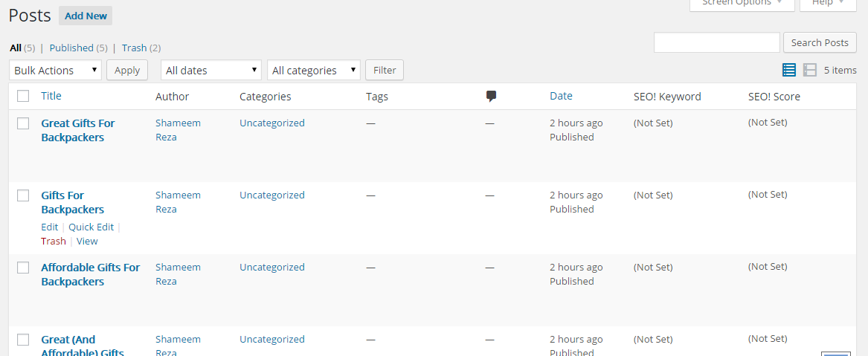Expand the All dates filter
Viewport: 868px width, 356px height.
tap(211, 71)
